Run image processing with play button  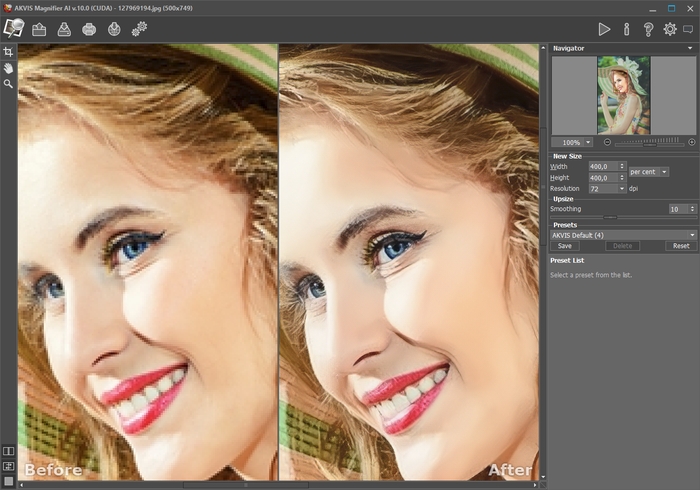[604, 29]
